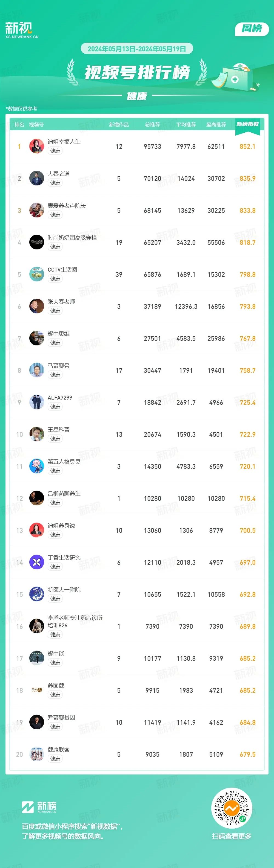The image size is (274, 868).
Task: Click the 总推荐 column header
Action: click(152, 125)
